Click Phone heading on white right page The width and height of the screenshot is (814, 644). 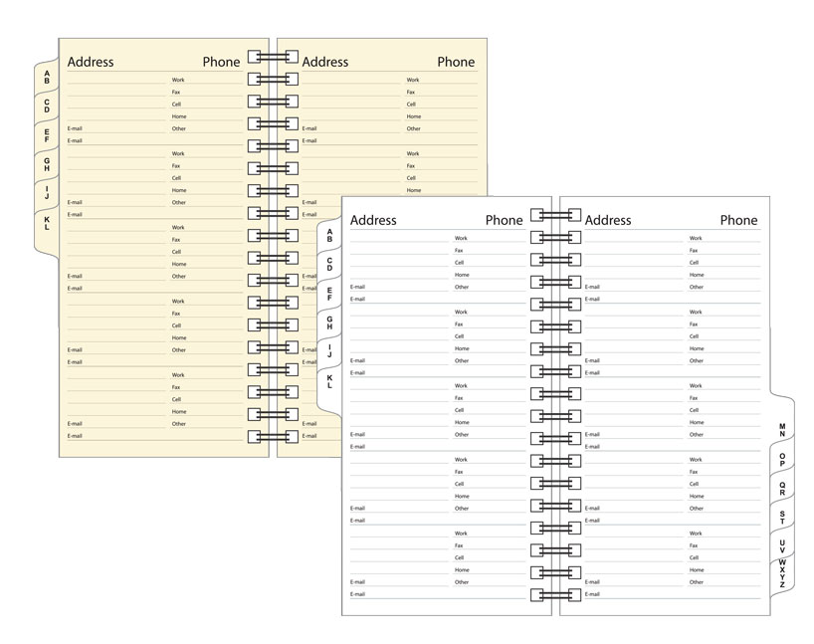pyautogui.click(x=738, y=220)
